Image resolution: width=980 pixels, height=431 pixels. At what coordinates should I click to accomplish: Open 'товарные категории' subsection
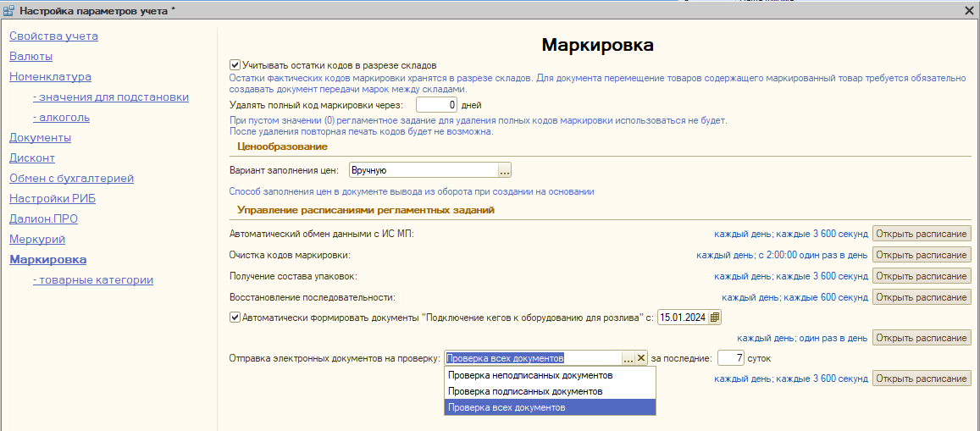93,279
